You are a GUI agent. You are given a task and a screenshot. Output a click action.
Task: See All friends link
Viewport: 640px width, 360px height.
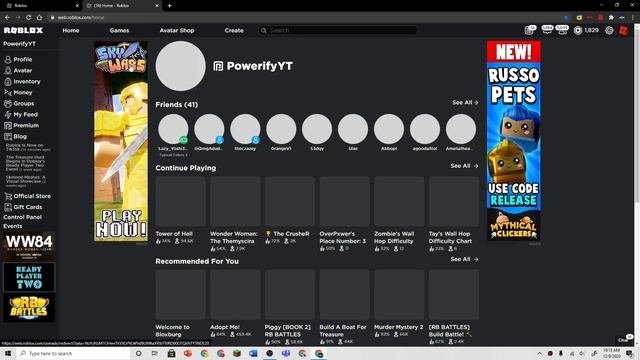click(465, 103)
